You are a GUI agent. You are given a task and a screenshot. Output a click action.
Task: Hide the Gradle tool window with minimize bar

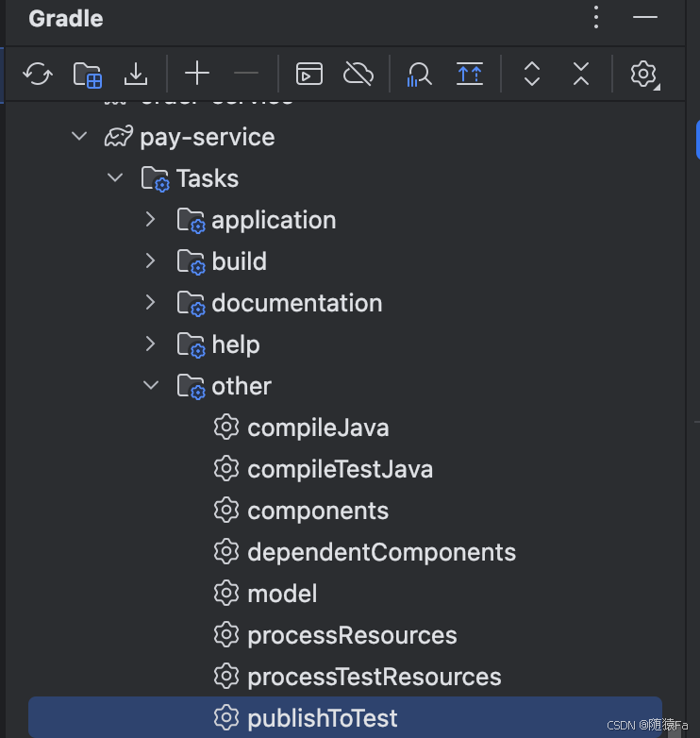(645, 17)
